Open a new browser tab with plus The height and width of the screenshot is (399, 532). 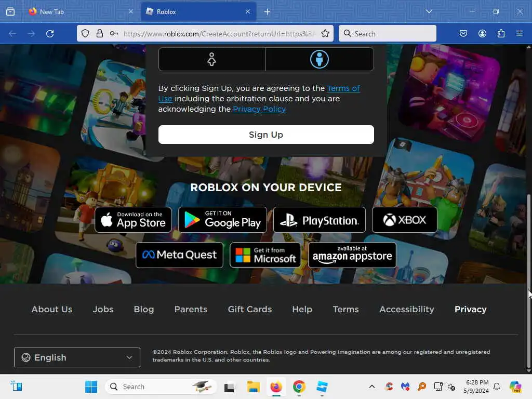(268, 12)
